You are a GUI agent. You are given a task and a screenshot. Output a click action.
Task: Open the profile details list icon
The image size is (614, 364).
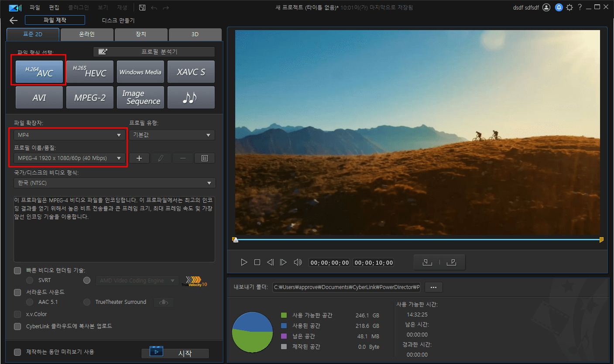point(204,158)
